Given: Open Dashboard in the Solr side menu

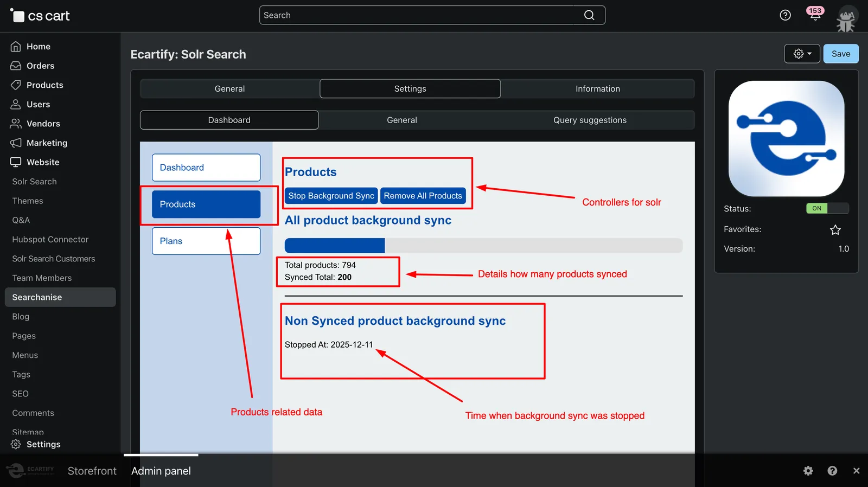Looking at the screenshot, I should [x=206, y=168].
